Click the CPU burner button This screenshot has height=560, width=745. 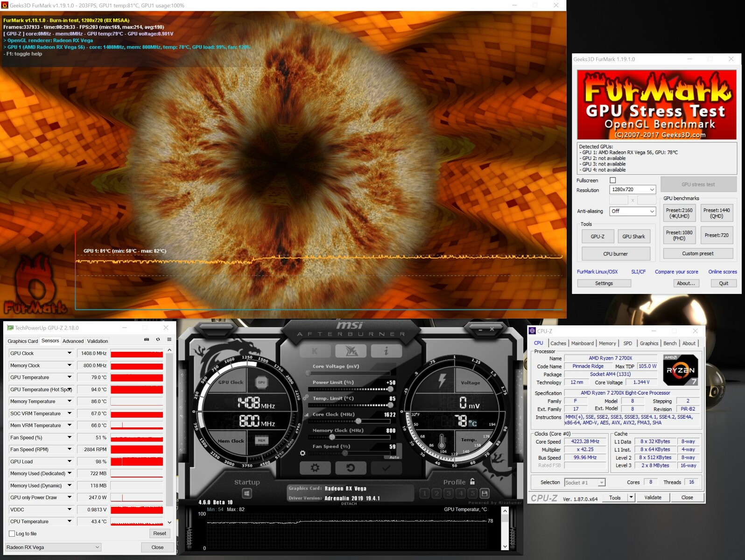click(x=615, y=254)
